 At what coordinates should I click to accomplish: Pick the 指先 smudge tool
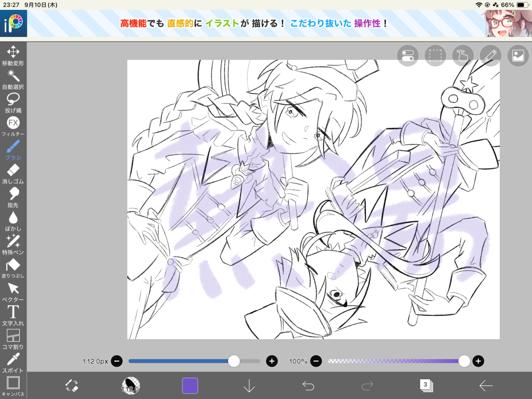tap(13, 198)
